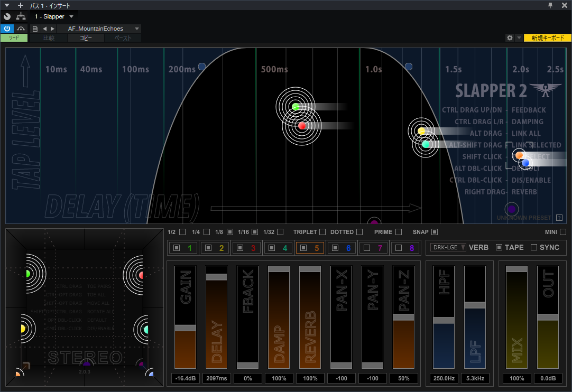Click the red tap in the stereo panner
Viewport: 572px width, 392px height.
141,275
